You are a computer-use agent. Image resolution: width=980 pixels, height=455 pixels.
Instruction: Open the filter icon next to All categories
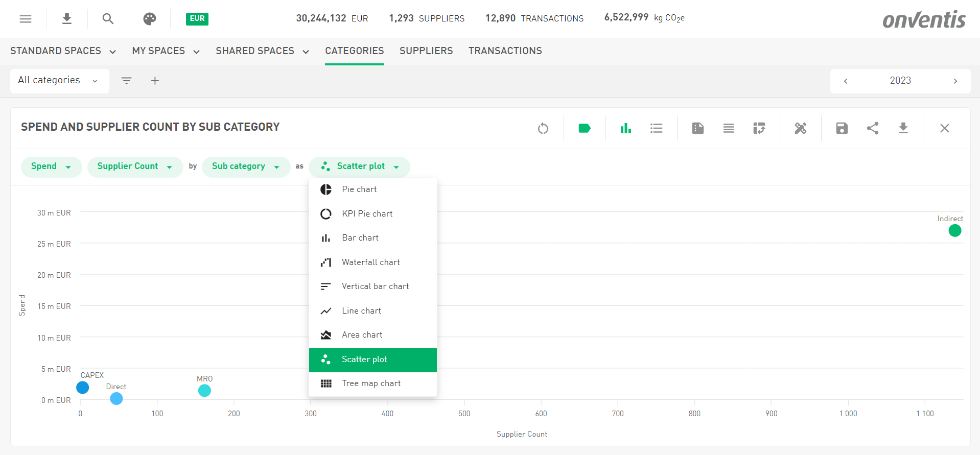tap(126, 81)
